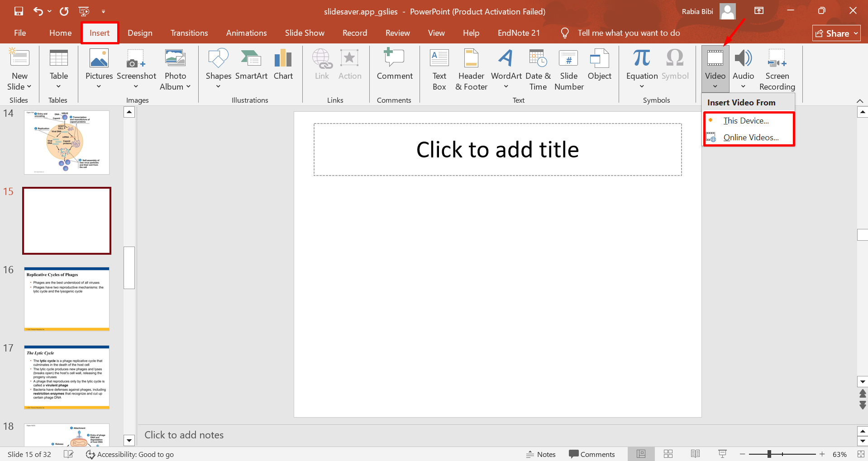Select Online Videos option
This screenshot has width=868, height=461.
(751, 137)
